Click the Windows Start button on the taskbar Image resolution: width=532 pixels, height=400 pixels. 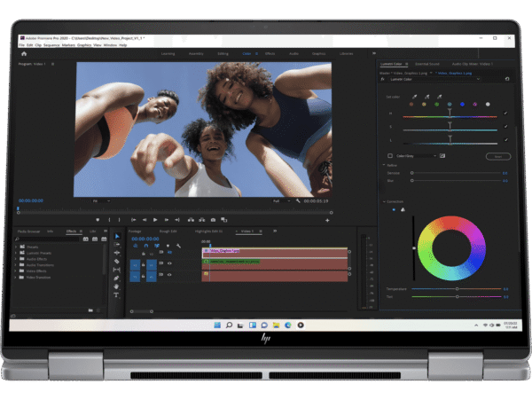(215, 325)
